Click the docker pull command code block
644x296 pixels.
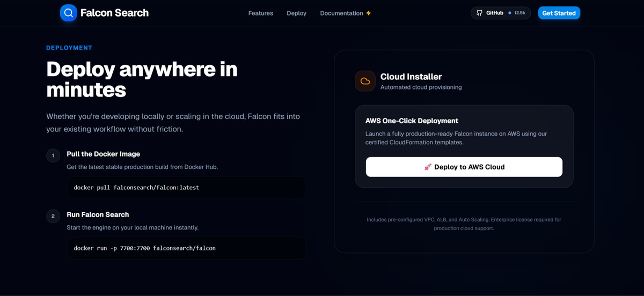coord(187,188)
